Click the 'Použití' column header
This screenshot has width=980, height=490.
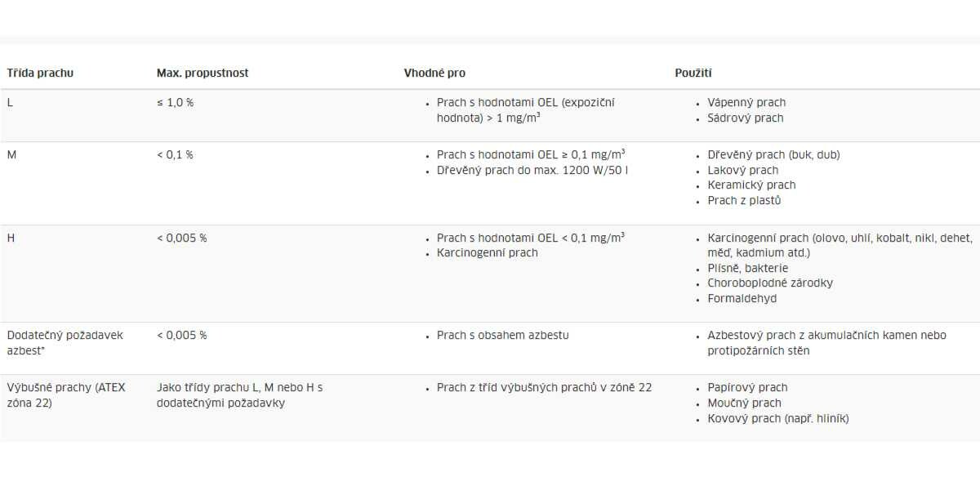tap(693, 73)
